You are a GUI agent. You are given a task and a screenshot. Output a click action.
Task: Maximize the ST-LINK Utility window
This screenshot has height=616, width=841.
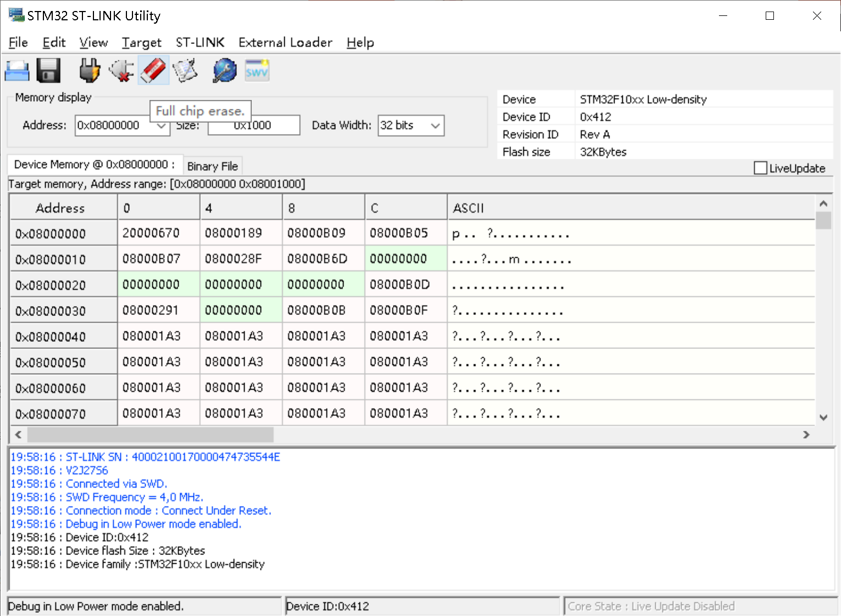tap(770, 15)
